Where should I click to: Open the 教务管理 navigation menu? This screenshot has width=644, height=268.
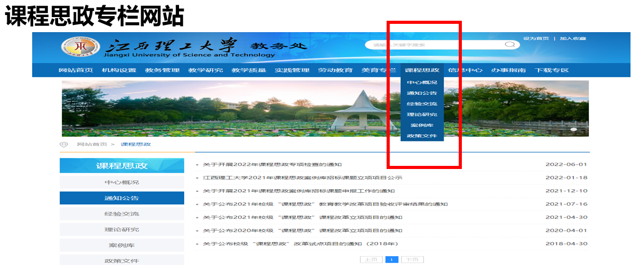[162, 70]
